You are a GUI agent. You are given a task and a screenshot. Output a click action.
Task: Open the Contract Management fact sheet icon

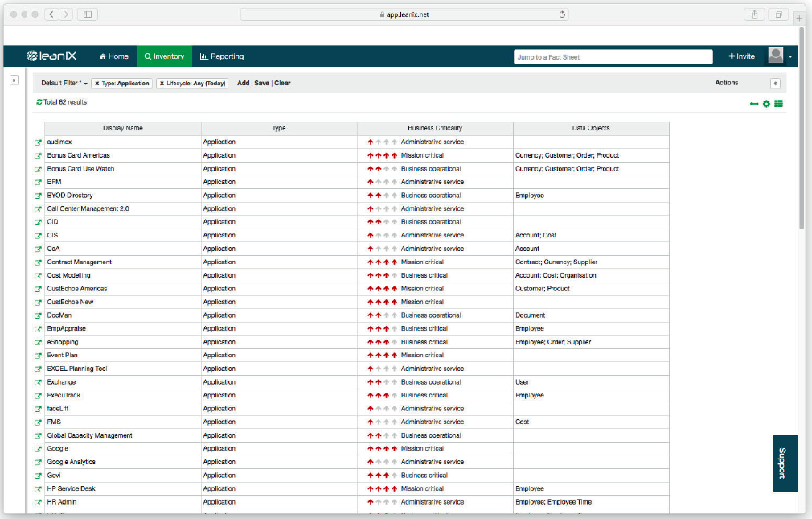coord(38,262)
